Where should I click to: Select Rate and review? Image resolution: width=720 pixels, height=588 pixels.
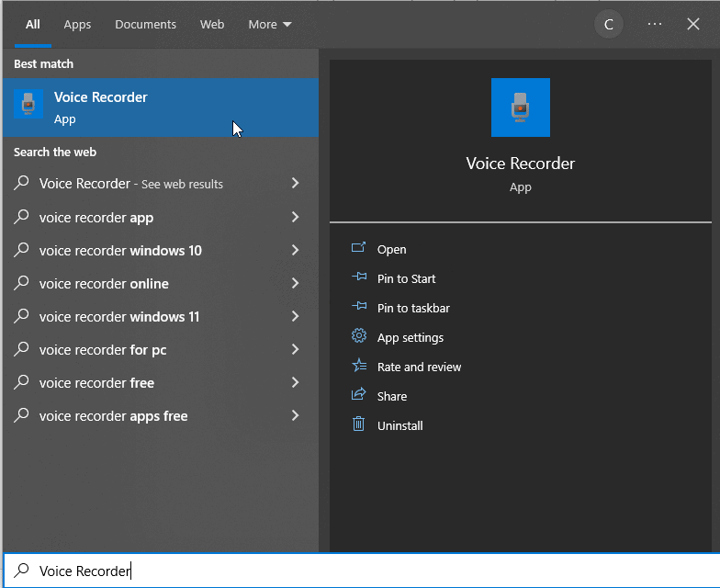pyautogui.click(x=419, y=367)
